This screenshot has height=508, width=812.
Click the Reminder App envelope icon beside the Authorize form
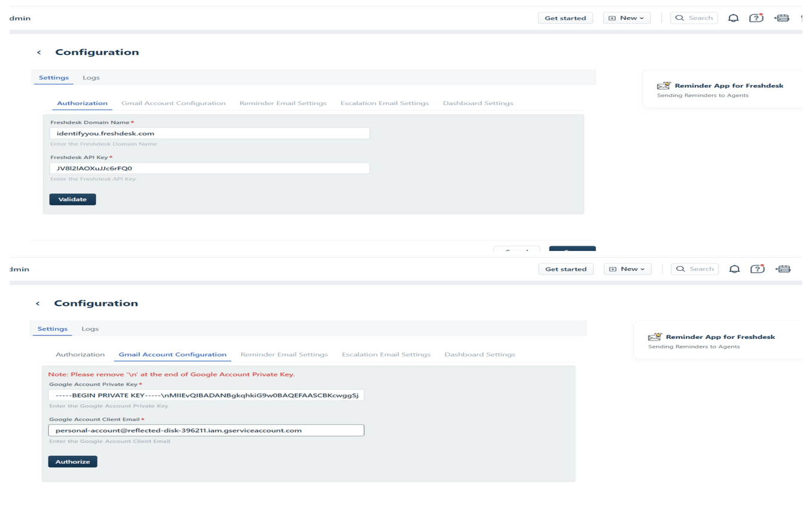click(x=655, y=337)
